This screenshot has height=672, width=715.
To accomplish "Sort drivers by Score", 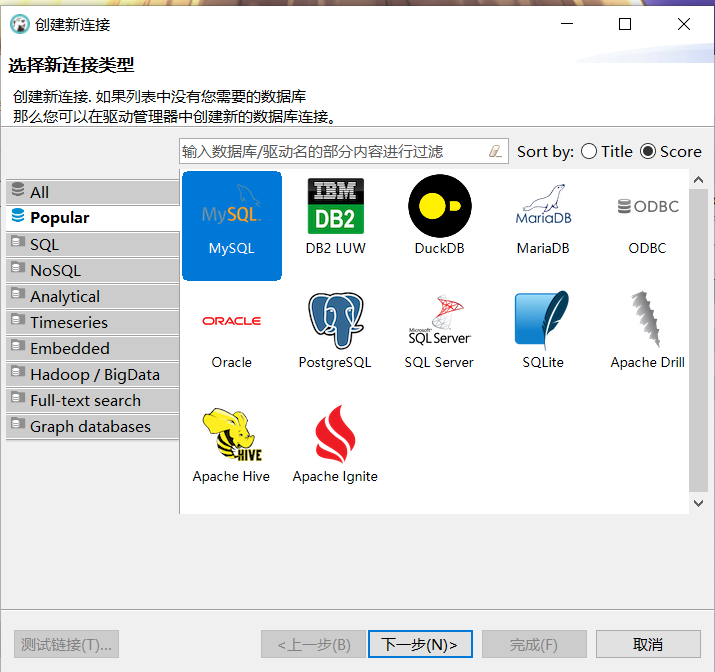I will pos(671,151).
